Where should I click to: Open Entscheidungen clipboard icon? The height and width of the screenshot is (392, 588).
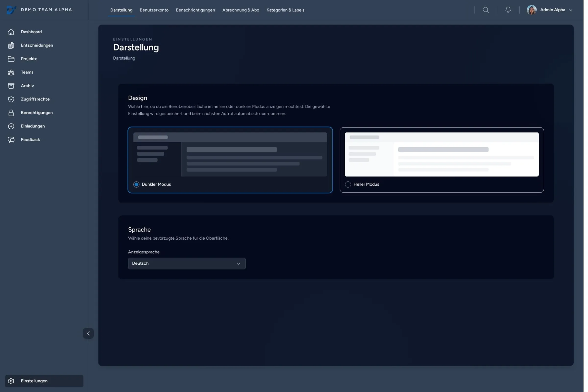tap(11, 45)
